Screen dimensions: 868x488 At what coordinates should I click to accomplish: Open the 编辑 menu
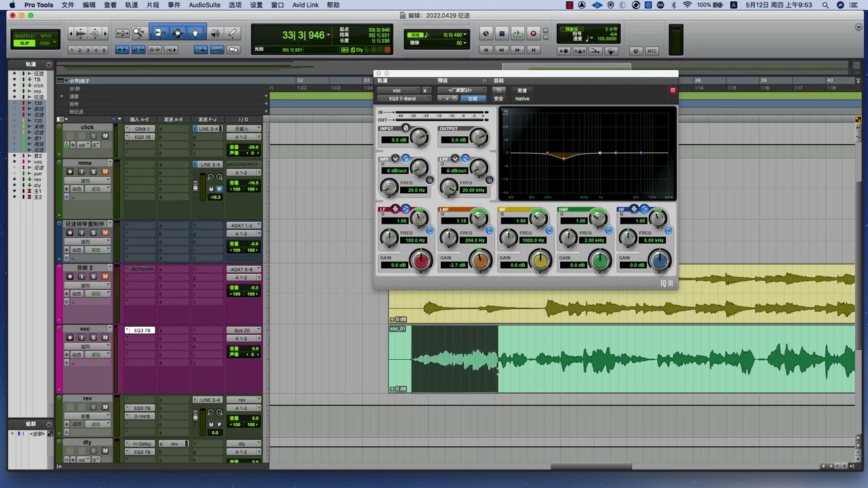(89, 5)
